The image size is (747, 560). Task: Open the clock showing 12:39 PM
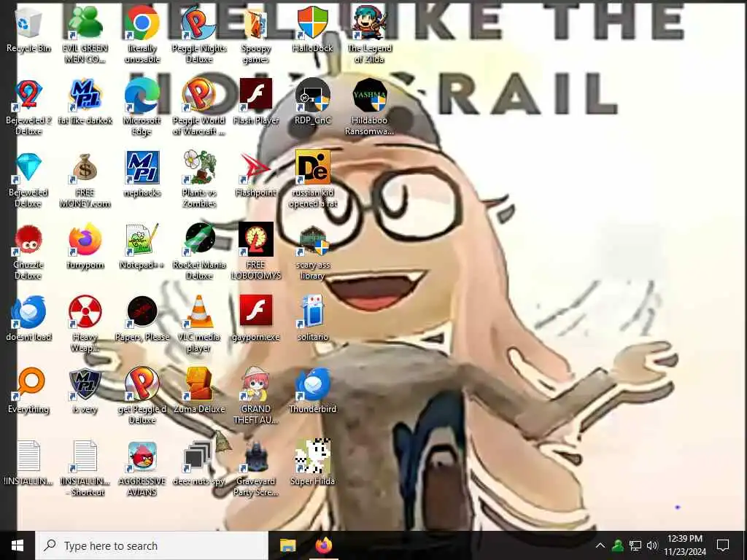point(685,545)
